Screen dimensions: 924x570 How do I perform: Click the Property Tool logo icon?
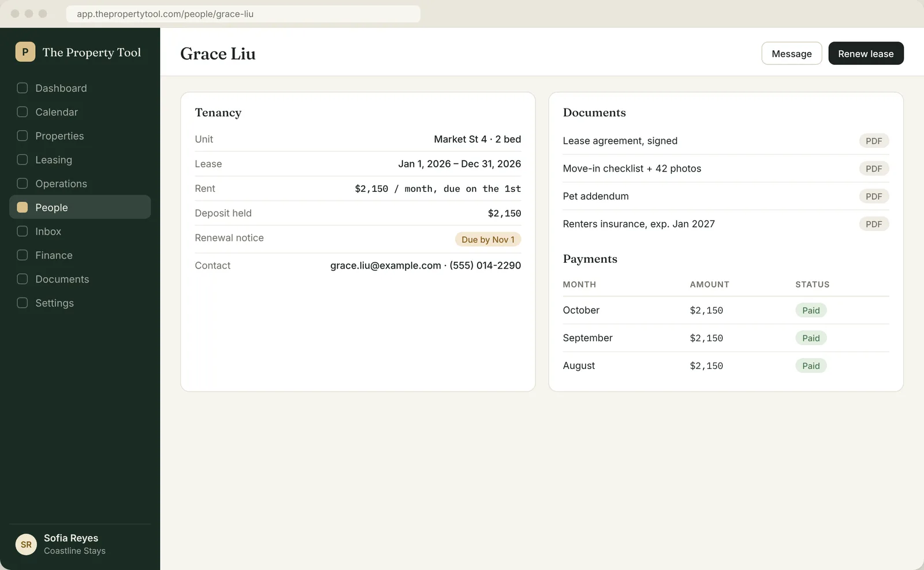25,52
